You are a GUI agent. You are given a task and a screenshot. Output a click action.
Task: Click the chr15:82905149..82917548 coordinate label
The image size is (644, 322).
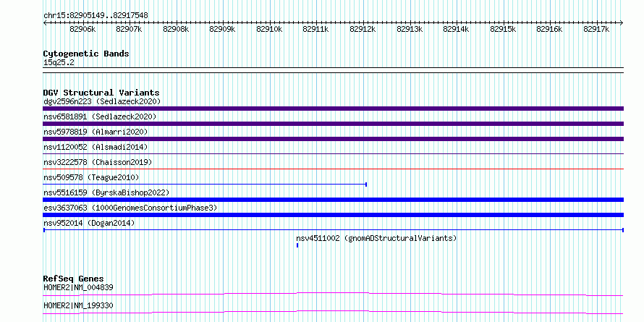tap(96, 16)
